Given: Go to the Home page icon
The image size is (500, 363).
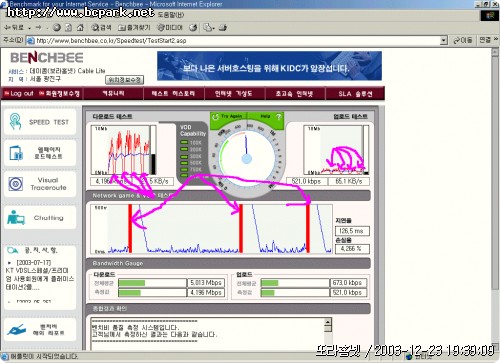Looking at the screenshot, I should coord(80,28).
